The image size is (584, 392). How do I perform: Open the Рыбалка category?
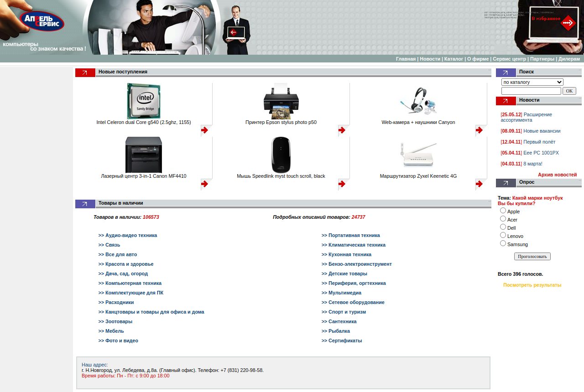(336, 331)
